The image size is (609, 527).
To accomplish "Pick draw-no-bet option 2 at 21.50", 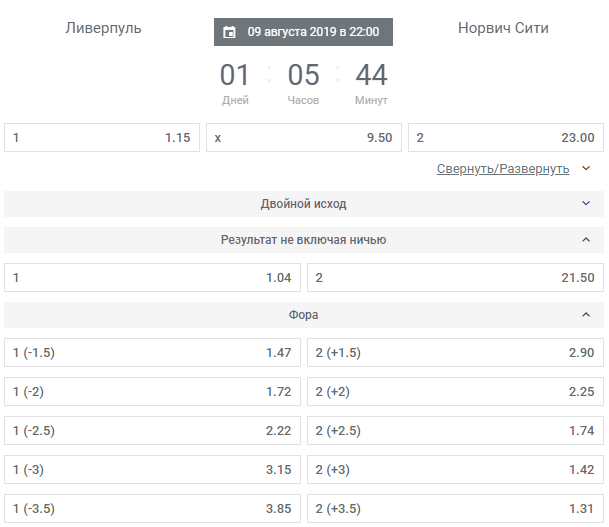I will click(x=455, y=278).
